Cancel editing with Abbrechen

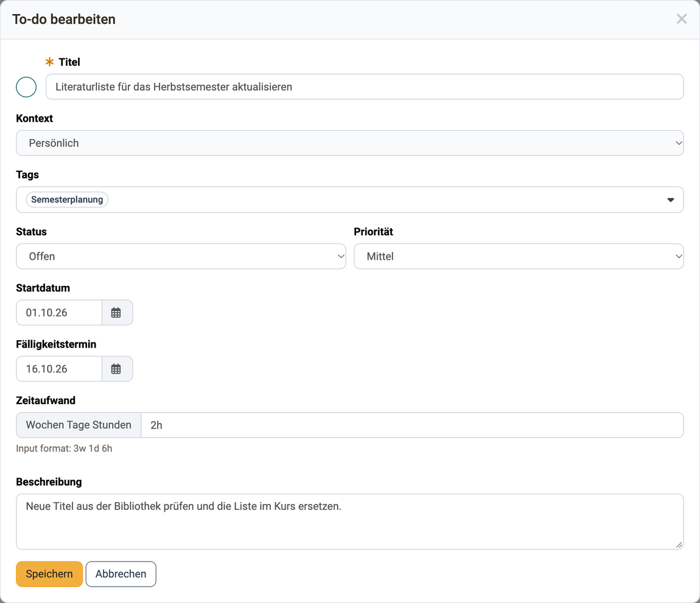[121, 574]
